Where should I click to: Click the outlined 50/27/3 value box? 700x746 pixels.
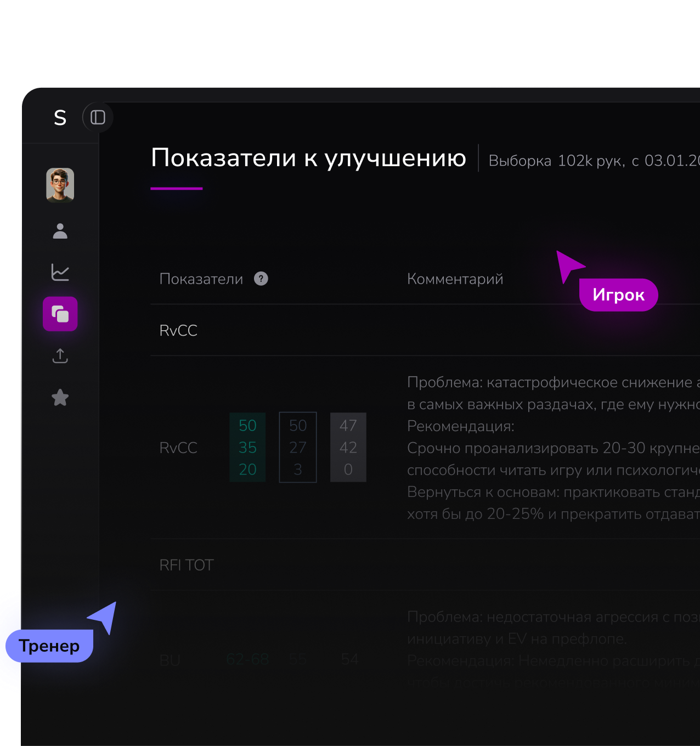pos(298,448)
